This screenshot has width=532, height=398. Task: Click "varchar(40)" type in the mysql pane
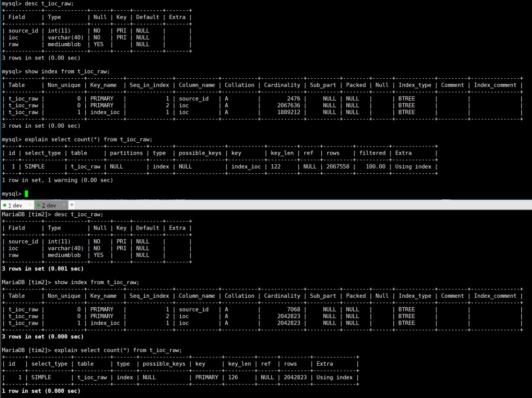66,37
